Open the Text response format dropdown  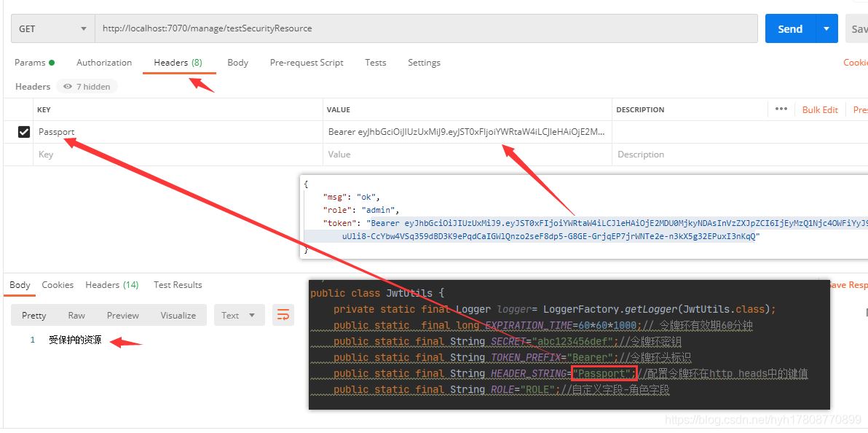point(239,315)
